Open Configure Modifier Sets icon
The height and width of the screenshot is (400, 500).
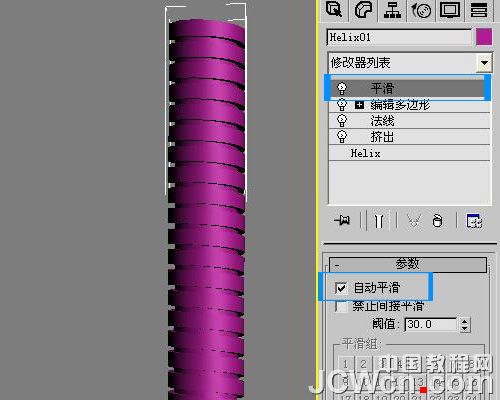coord(474,221)
